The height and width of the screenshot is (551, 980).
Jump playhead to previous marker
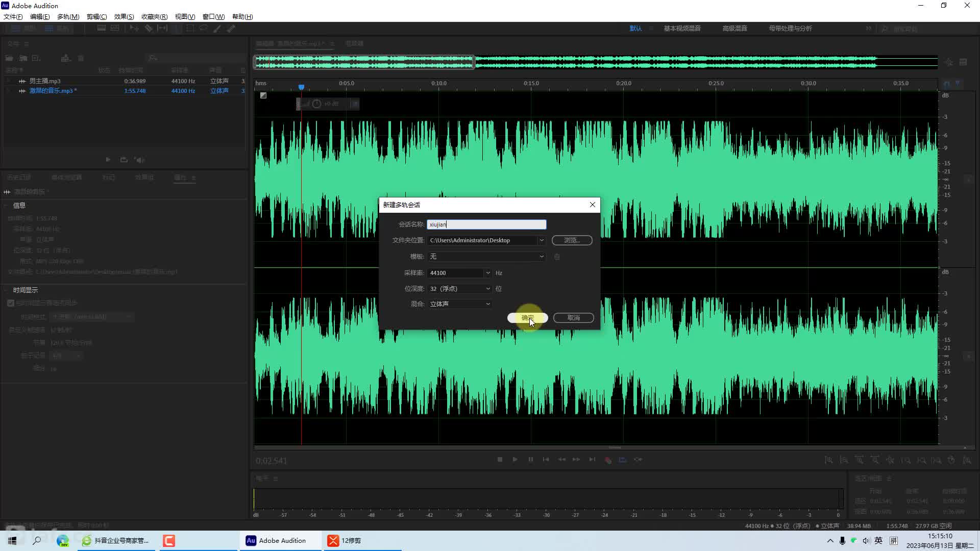click(546, 460)
